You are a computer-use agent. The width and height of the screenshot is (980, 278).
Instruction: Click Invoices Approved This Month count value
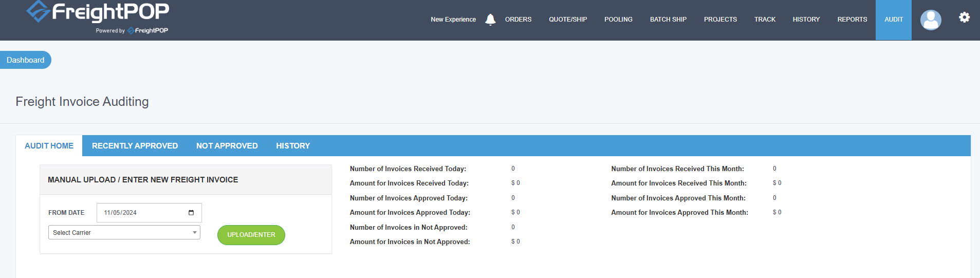774,198
